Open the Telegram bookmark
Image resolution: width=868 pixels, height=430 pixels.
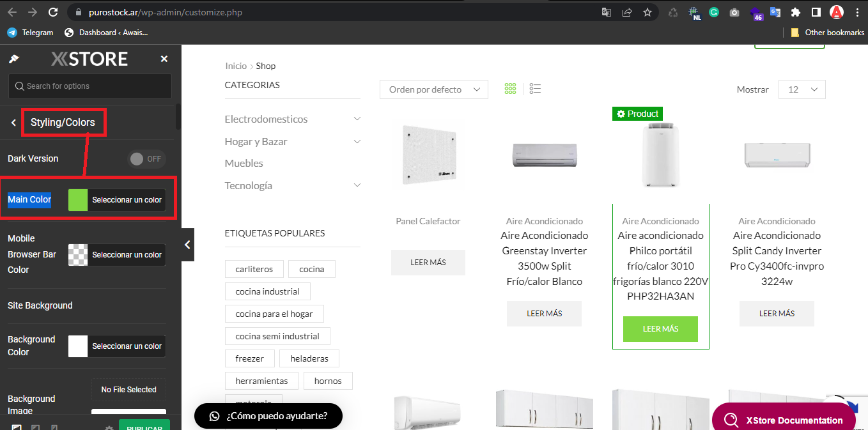click(30, 32)
